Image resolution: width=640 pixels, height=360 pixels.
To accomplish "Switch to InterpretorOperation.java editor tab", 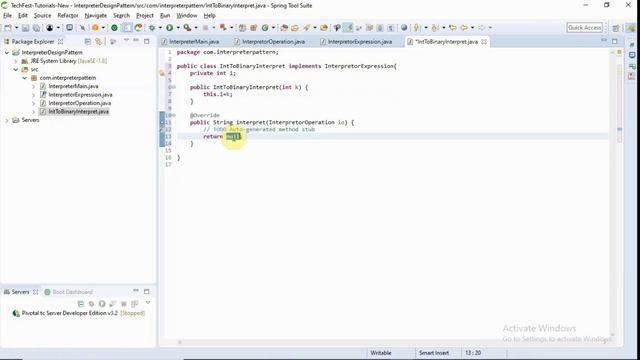I will click(270, 42).
